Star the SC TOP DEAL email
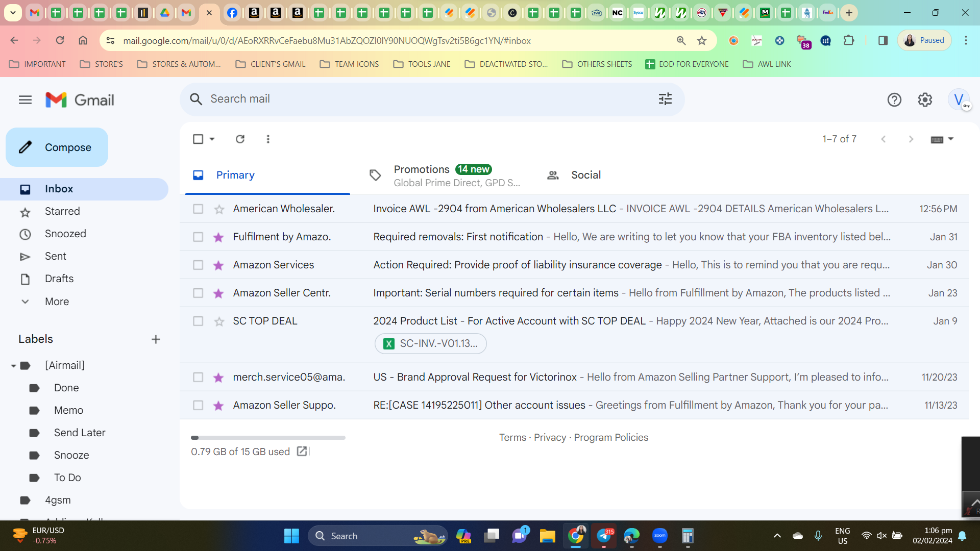 219,321
